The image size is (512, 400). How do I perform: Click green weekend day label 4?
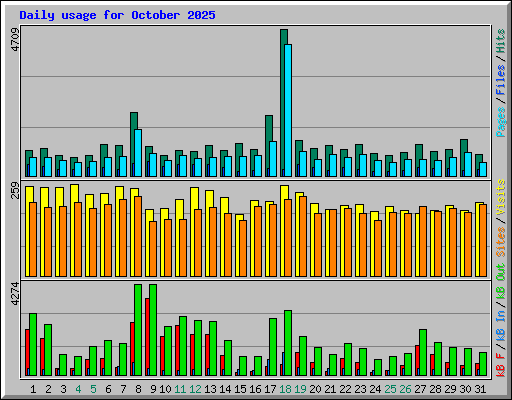(x=78, y=389)
